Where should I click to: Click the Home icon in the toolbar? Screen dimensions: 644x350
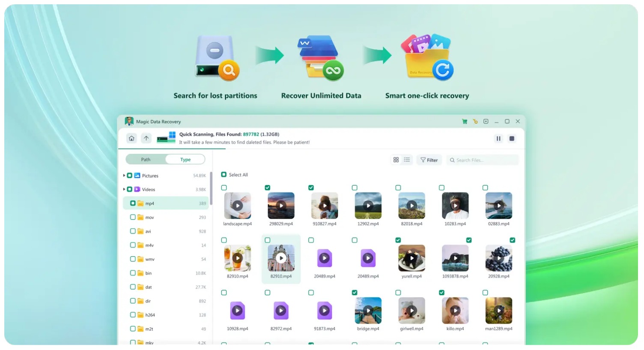tap(131, 138)
